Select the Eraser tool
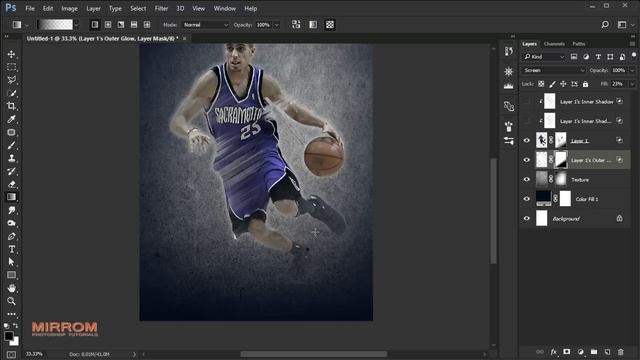The image size is (640, 360). 11,184
